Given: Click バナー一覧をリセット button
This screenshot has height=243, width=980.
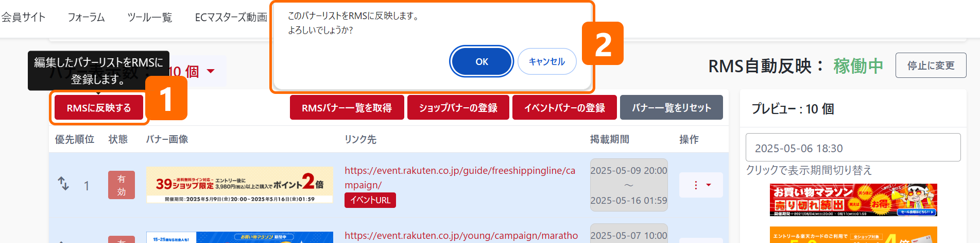Looking at the screenshot, I should (672, 108).
